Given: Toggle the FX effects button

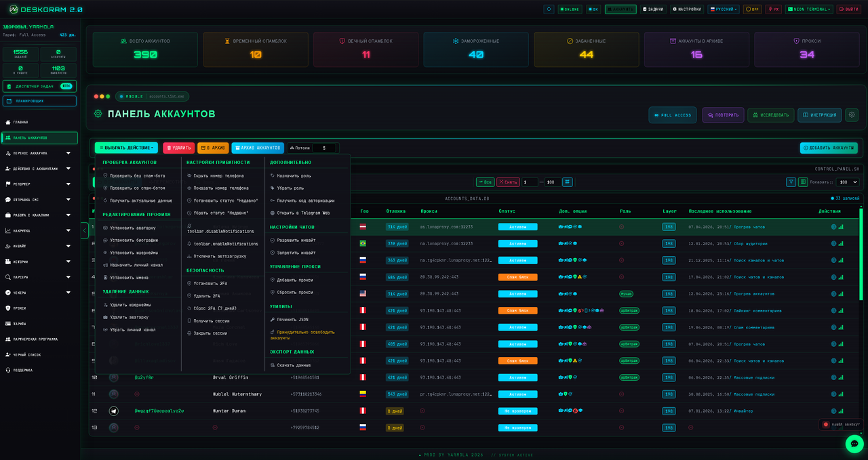Looking at the screenshot, I should point(773,9).
